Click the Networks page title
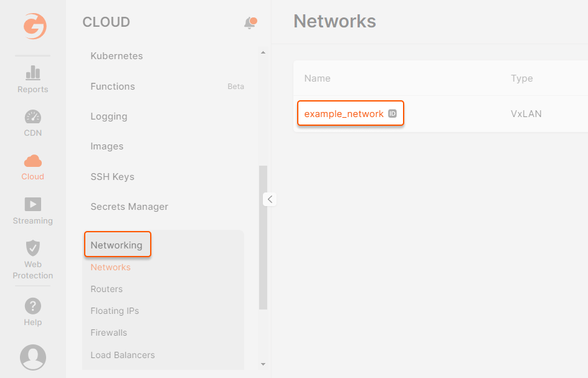 pos(335,21)
